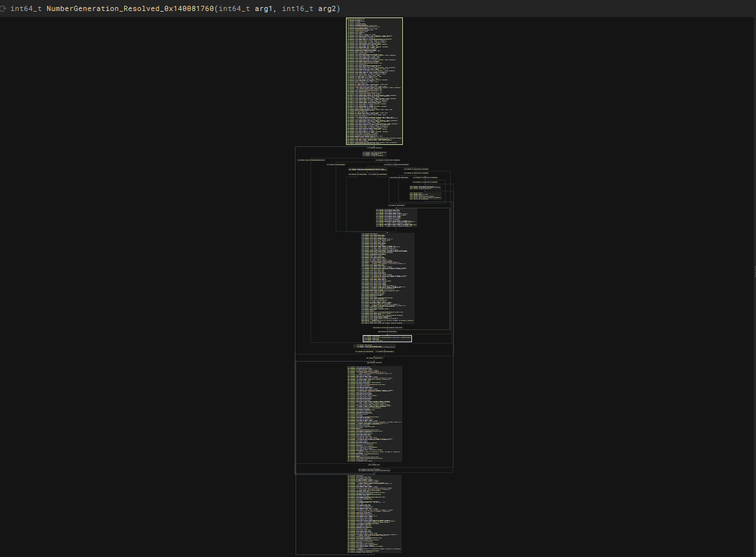Click the int64_t return type in header
The image size is (756, 557).
pyautogui.click(x=26, y=8)
